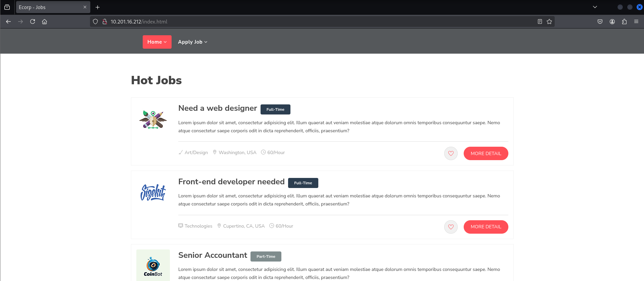Toggle reader view icon in address bar

tap(540, 21)
